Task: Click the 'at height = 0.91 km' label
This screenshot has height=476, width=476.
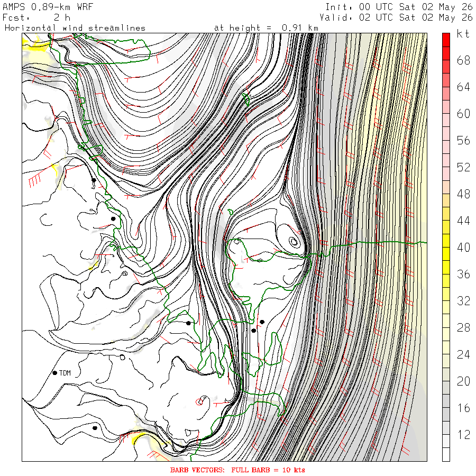Action: coord(266,28)
